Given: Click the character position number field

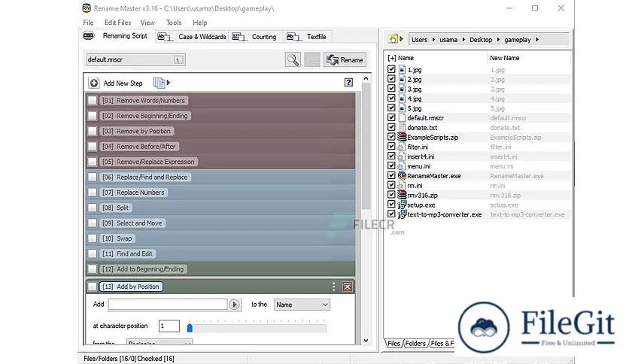Looking at the screenshot, I should (169, 326).
